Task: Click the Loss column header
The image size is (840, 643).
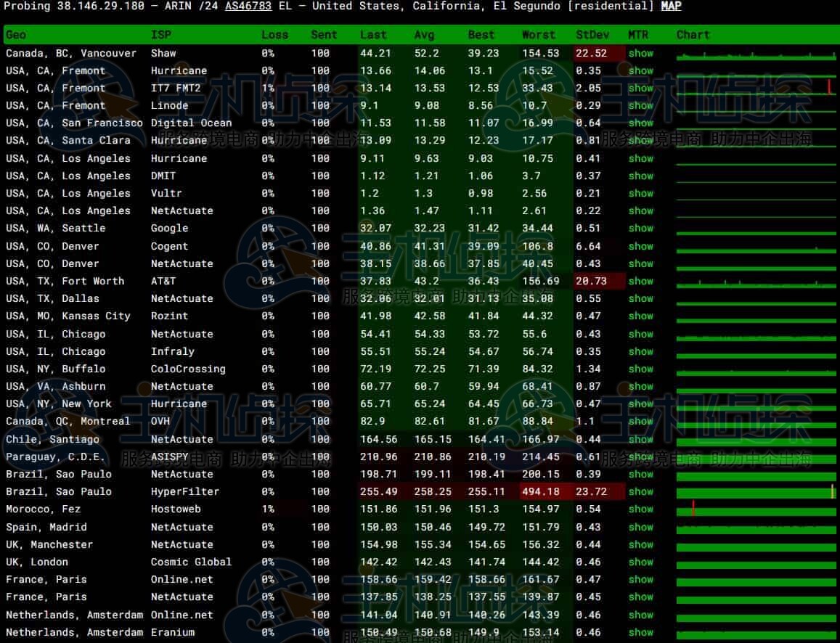Action: pyautogui.click(x=274, y=35)
